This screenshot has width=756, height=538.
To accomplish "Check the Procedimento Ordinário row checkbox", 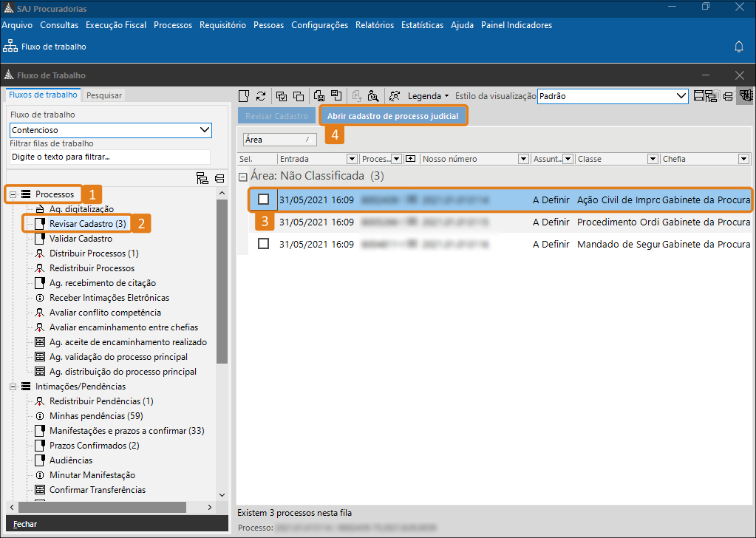I will [x=263, y=222].
